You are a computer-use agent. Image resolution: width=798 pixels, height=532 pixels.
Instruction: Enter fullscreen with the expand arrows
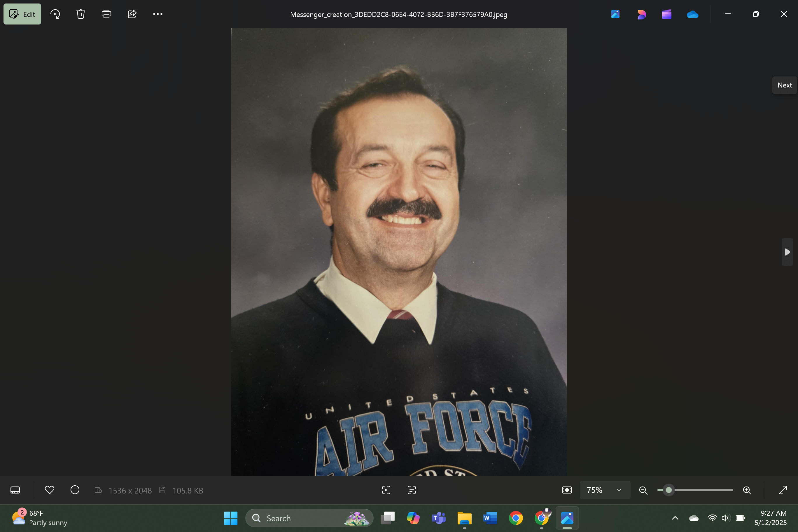coord(783,490)
